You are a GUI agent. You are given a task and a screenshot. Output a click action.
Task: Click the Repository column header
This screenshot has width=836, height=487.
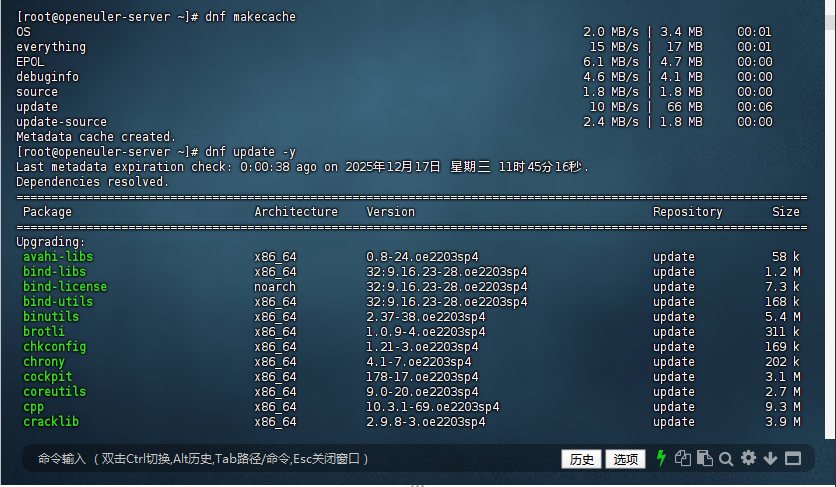688,212
